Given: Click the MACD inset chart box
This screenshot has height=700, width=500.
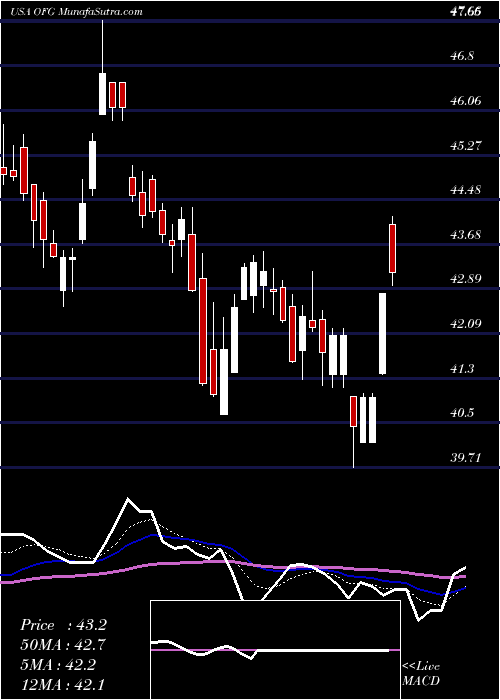Looking at the screenshot, I should point(275,650).
